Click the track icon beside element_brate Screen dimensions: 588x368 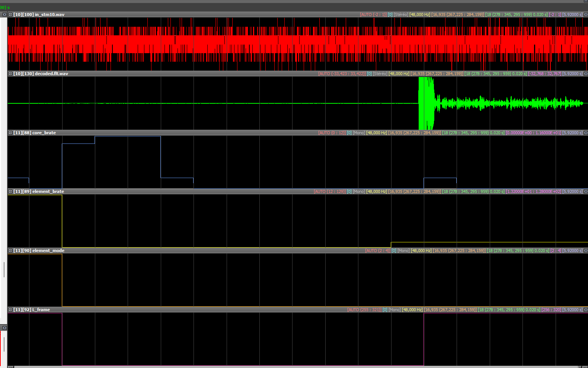pyautogui.click(x=10, y=191)
